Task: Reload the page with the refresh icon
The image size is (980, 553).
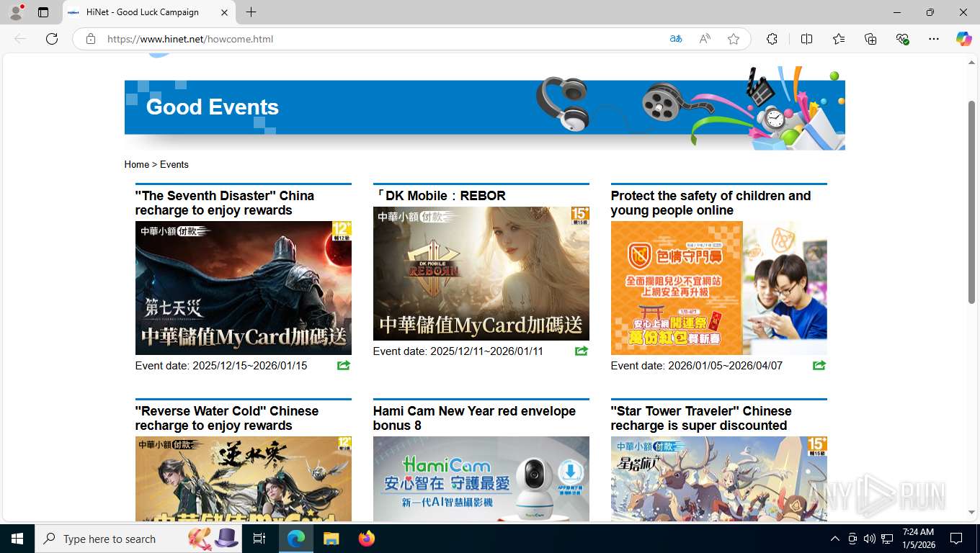Action: pyautogui.click(x=52, y=39)
